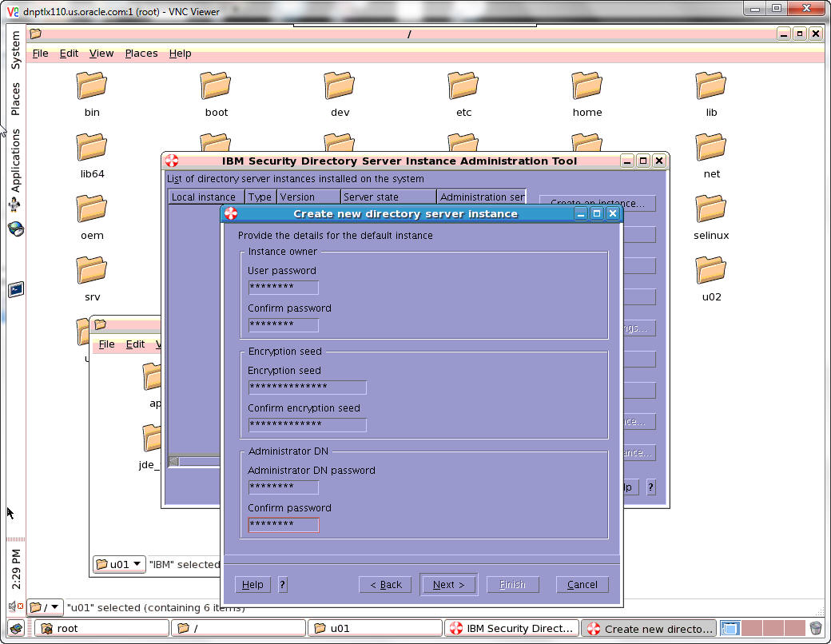Click the Cancel button in wizard
The image size is (831, 644).
[x=582, y=585]
